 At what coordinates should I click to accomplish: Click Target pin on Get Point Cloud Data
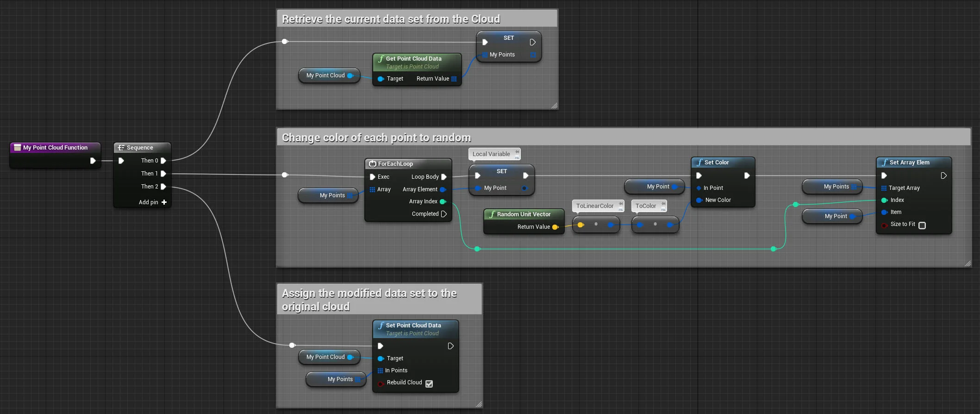point(381,79)
